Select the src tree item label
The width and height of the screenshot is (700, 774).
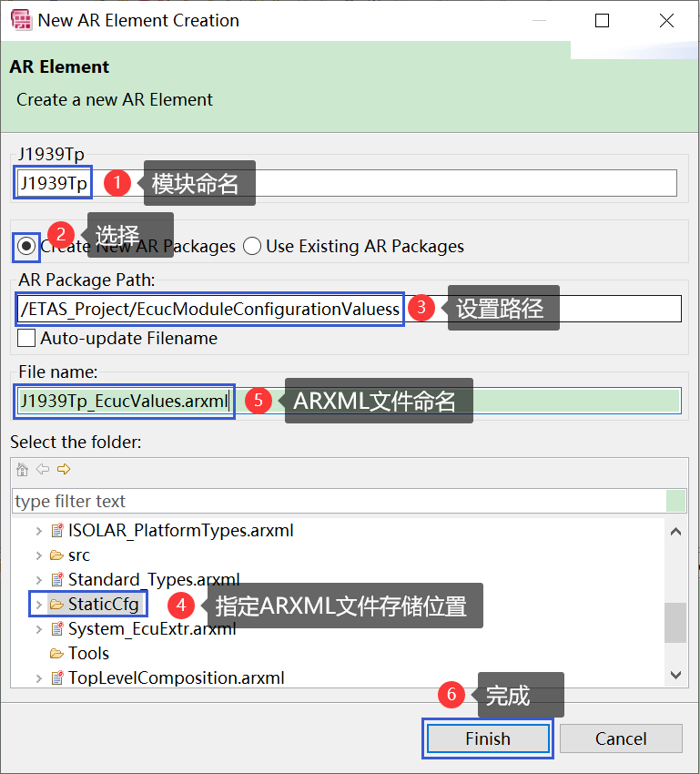(79, 555)
